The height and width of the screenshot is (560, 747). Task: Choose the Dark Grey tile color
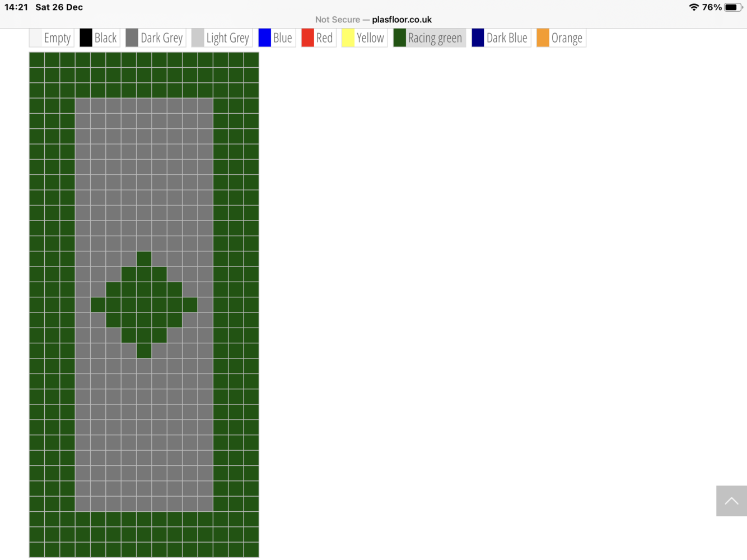(x=156, y=38)
